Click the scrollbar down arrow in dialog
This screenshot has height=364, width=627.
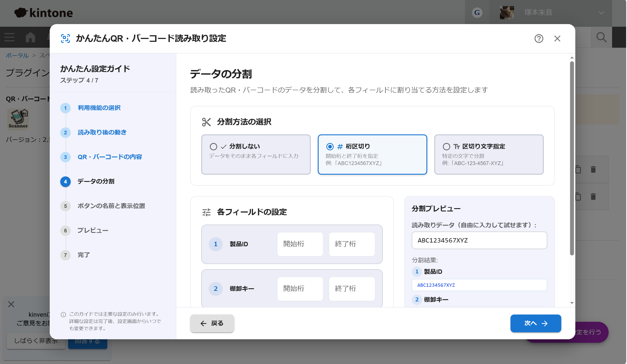[x=572, y=303]
